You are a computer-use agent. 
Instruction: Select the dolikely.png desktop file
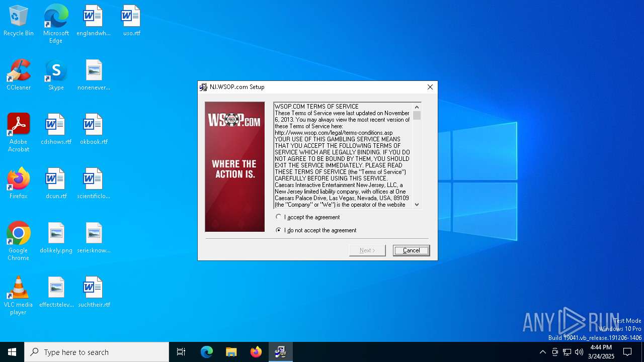(x=56, y=238)
